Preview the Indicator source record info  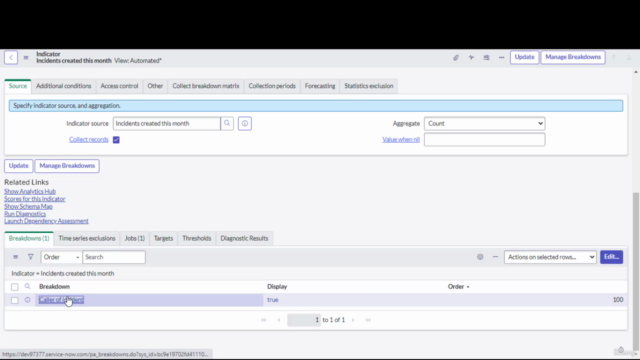(x=245, y=123)
